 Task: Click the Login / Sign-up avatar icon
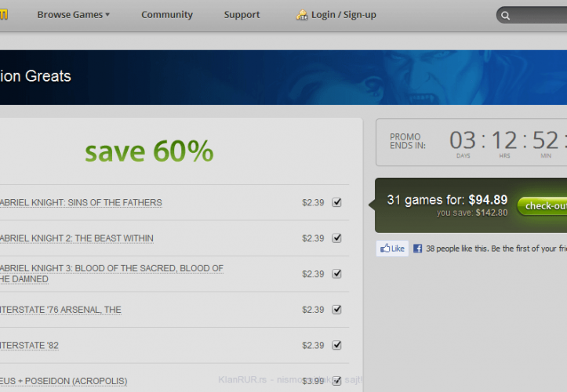[302, 15]
